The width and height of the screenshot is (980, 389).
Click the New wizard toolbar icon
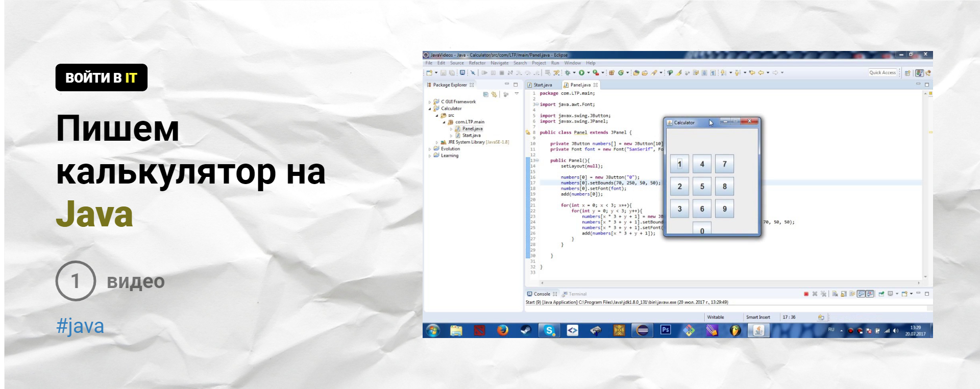(x=429, y=73)
